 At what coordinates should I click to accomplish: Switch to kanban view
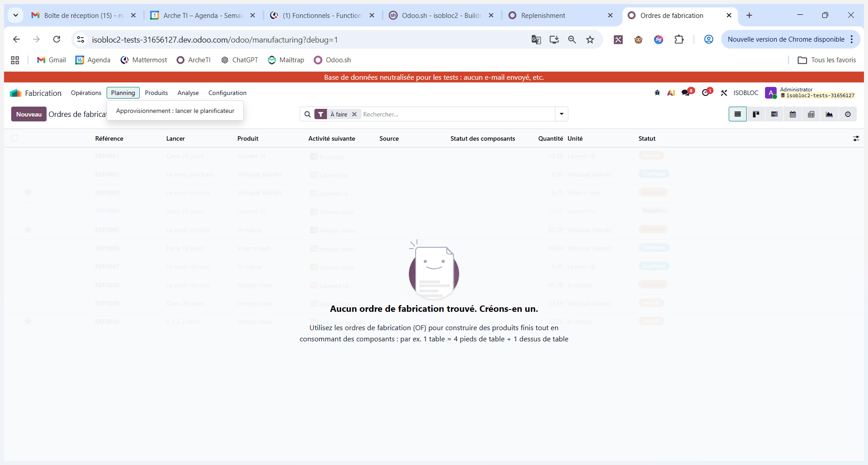coord(756,114)
